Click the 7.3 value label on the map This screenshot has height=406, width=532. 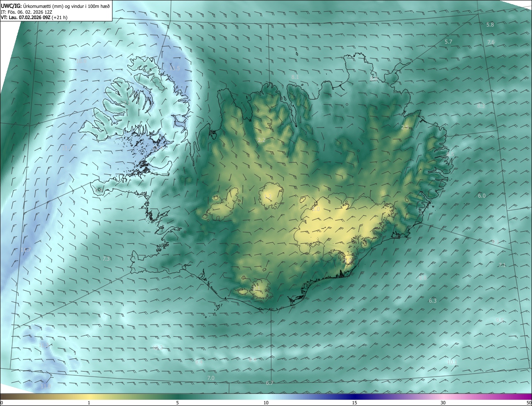[x=106, y=259]
